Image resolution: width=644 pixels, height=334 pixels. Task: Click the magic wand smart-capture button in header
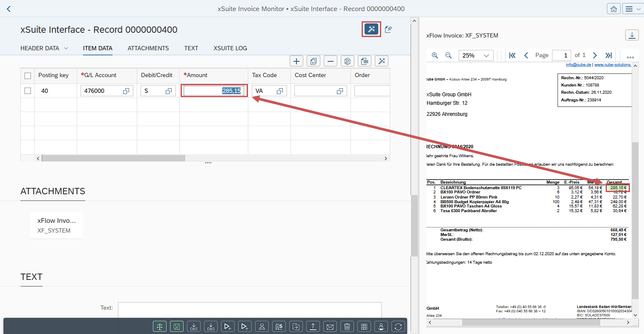click(371, 29)
